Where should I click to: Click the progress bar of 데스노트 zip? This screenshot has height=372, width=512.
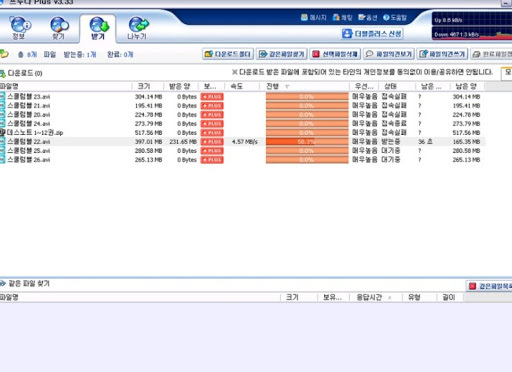click(x=307, y=133)
